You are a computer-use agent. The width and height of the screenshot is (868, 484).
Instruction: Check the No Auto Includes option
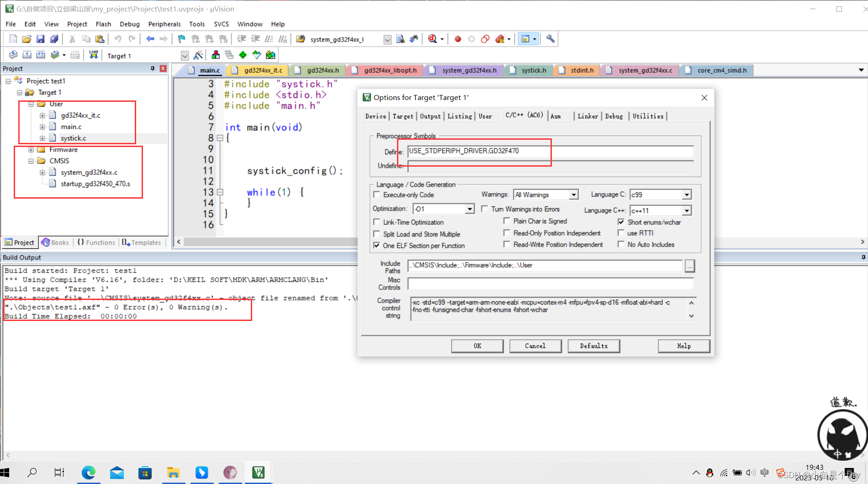coord(621,244)
